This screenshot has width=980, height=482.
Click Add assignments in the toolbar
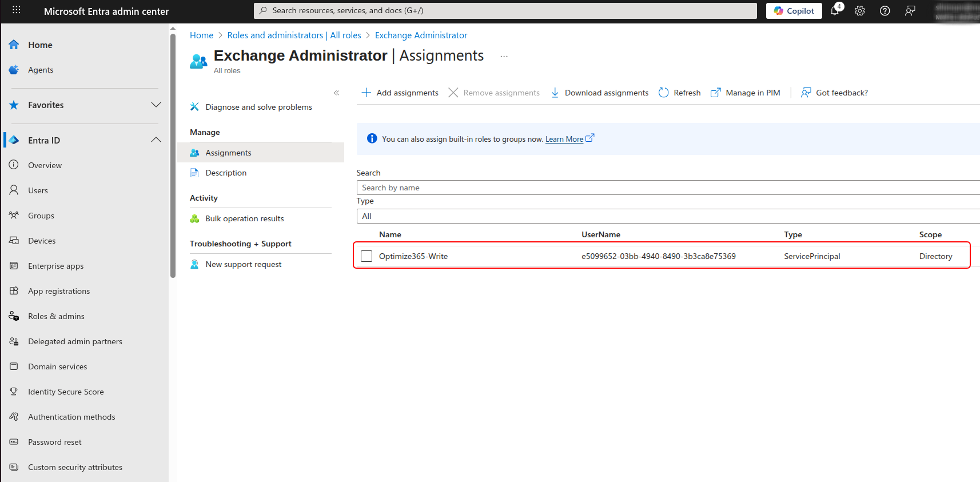click(400, 93)
